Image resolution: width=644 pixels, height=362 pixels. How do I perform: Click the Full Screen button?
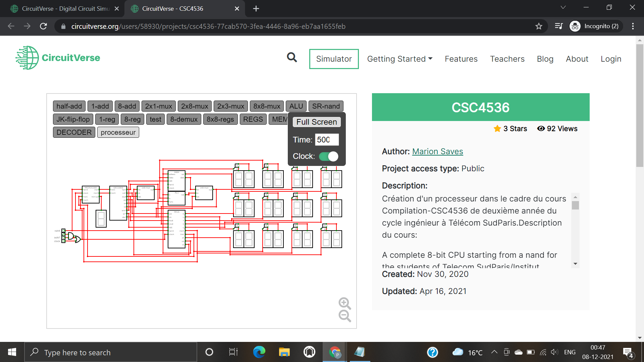tap(316, 122)
